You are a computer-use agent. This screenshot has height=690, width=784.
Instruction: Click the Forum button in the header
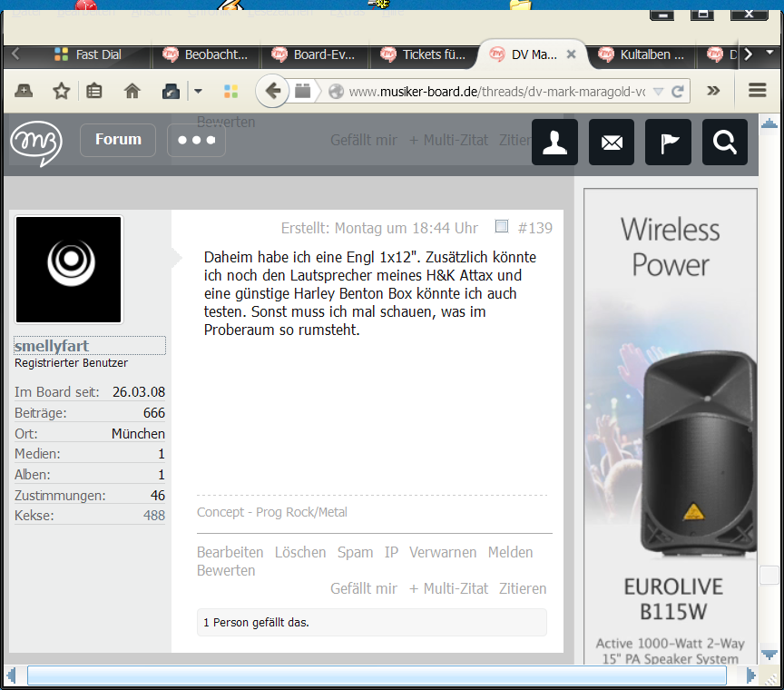pos(118,140)
